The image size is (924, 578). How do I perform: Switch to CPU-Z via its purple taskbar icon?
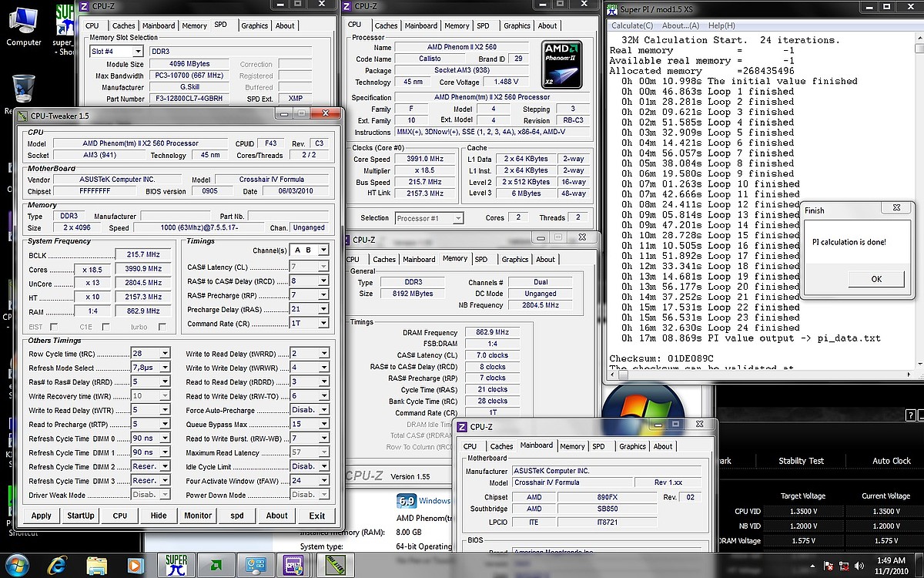pos(295,563)
